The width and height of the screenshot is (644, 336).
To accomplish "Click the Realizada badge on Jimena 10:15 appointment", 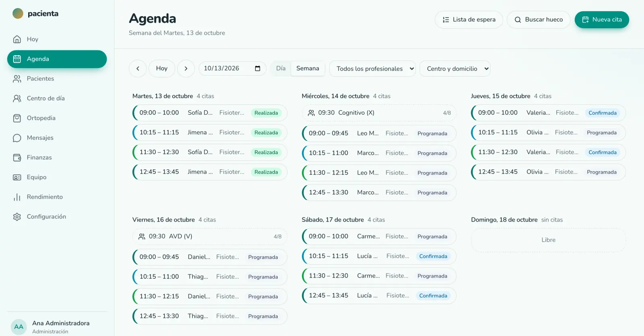I will [266, 133].
